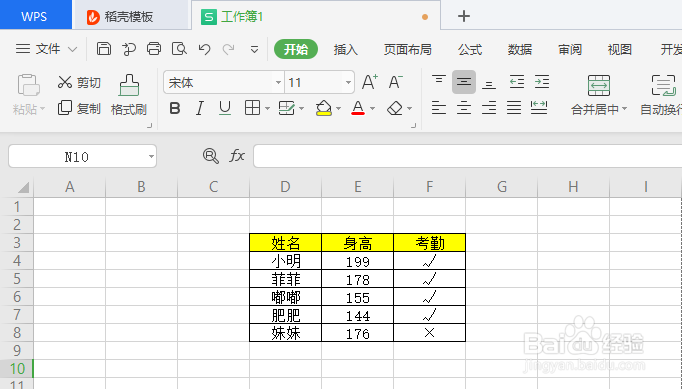
Task: Open the font group dialog launcher
Action: tap(413, 125)
